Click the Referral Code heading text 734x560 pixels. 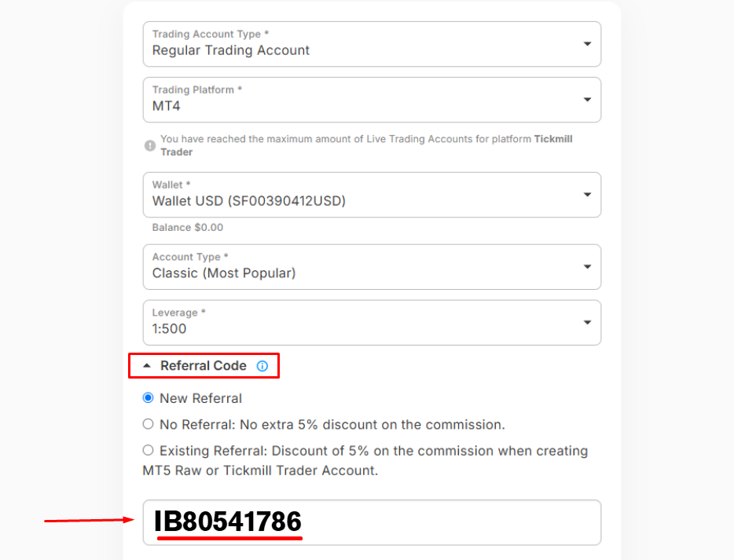tap(203, 366)
